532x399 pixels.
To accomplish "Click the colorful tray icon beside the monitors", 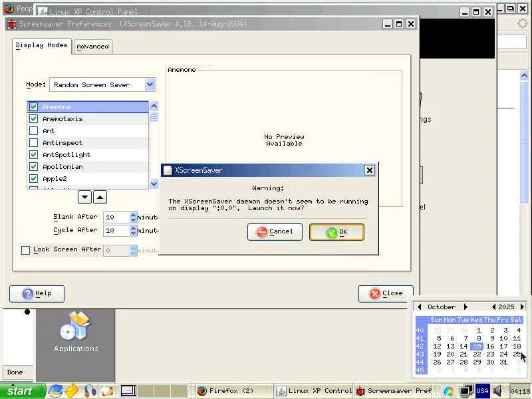I will (x=448, y=392).
